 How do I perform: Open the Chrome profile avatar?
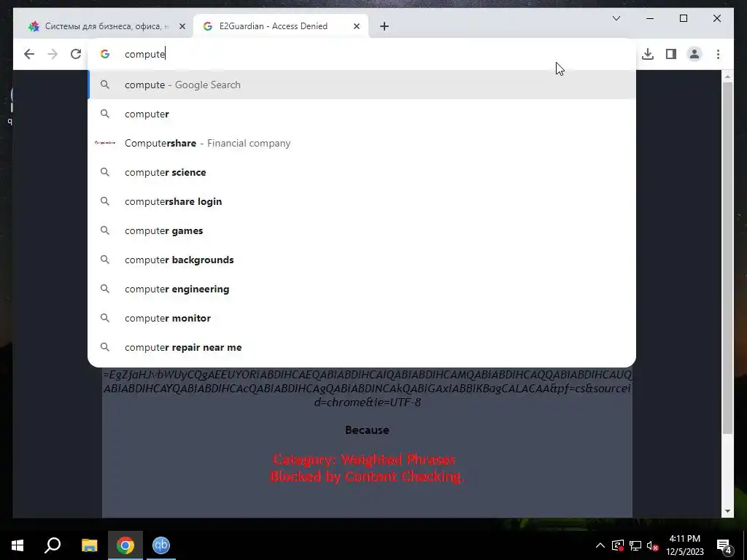coord(694,54)
